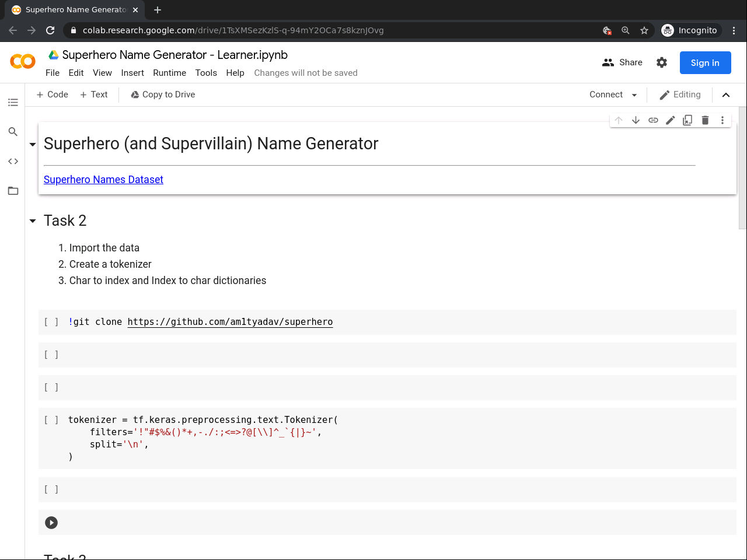Open the Connect dropdown arrow
This screenshot has width=747, height=560.
click(x=634, y=95)
